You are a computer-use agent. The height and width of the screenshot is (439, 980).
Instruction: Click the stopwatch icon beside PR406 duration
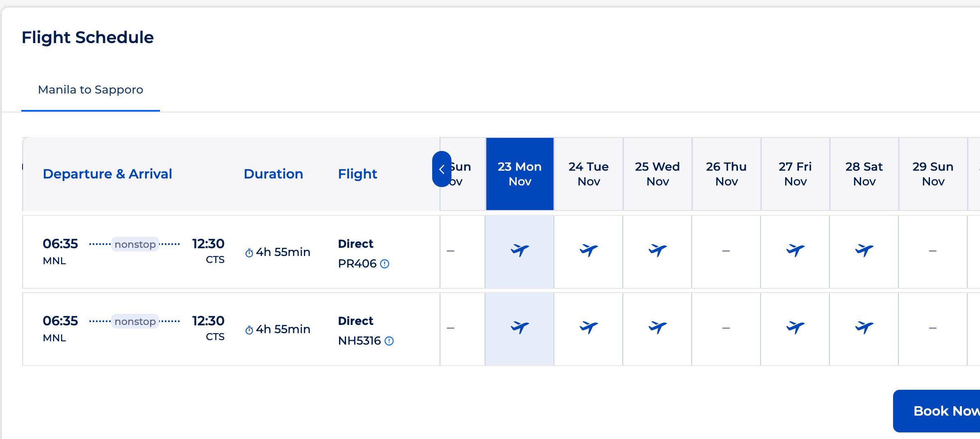249,253
